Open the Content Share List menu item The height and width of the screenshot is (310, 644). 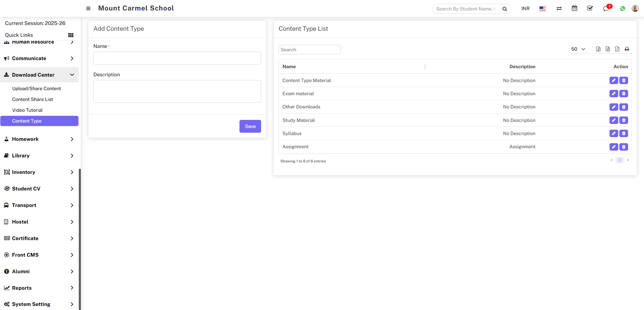(32, 99)
